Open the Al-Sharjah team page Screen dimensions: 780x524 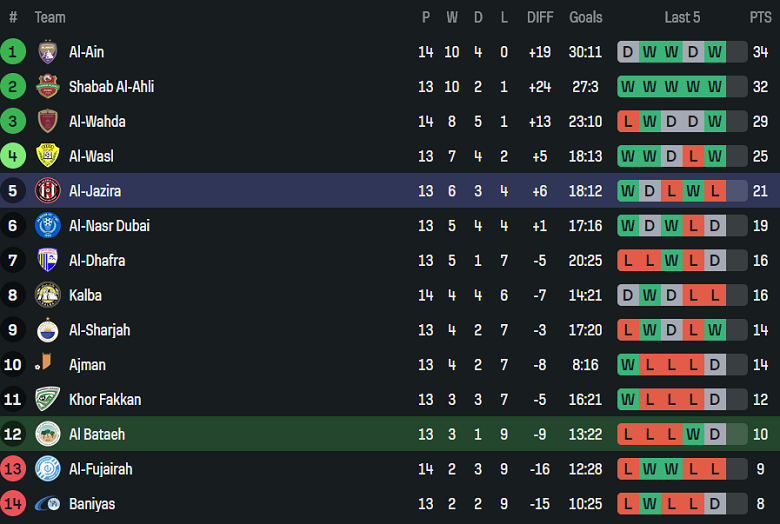coord(99,330)
